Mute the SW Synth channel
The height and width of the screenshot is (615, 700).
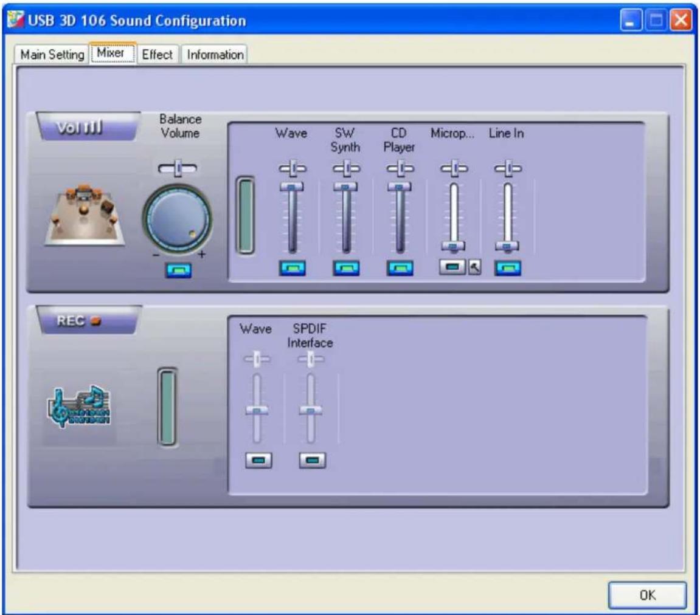346,268
